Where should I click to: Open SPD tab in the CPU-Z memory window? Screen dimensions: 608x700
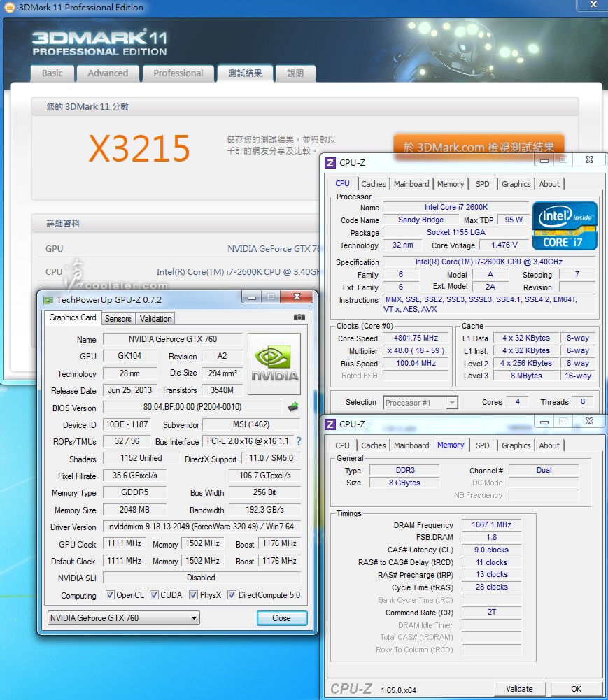tap(483, 445)
